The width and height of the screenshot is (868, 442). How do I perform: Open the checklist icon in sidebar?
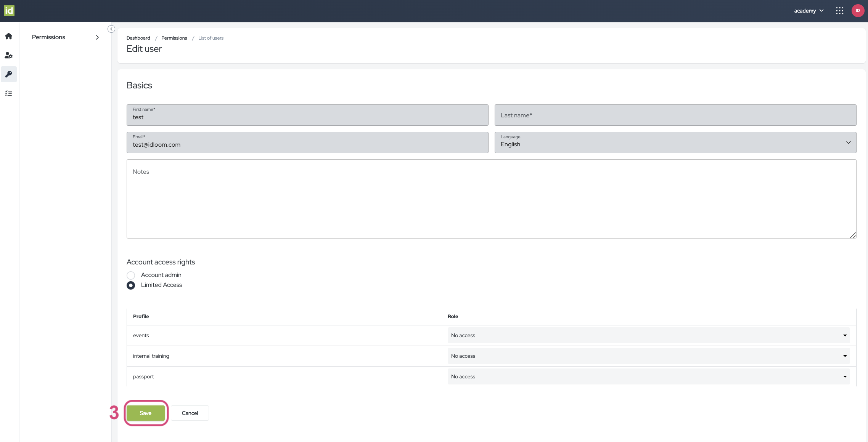click(x=9, y=93)
